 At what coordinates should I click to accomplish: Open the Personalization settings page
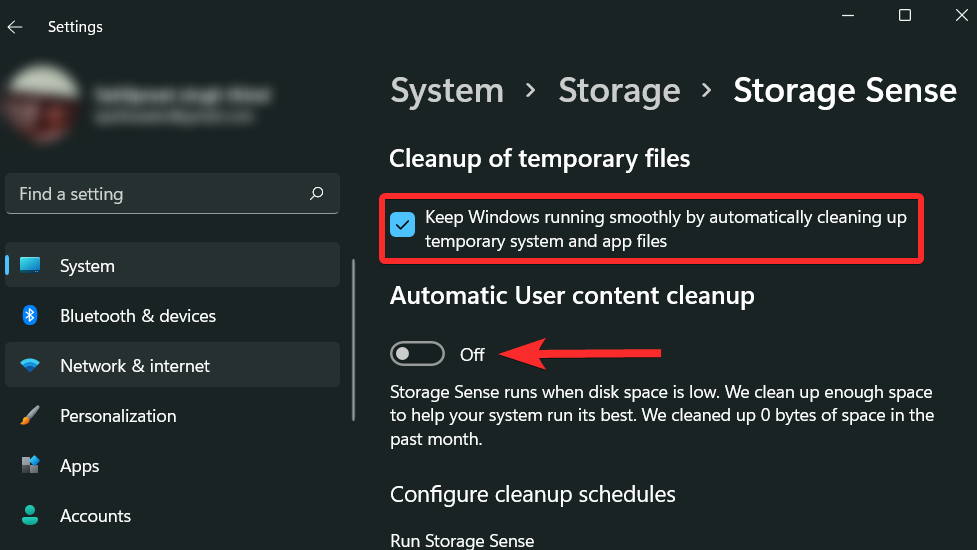point(118,416)
